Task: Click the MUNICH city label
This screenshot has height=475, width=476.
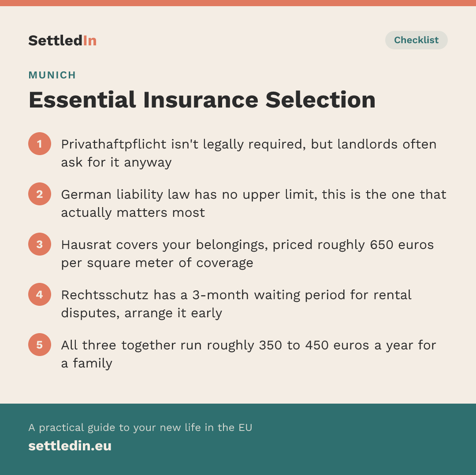Action: pyautogui.click(x=52, y=75)
